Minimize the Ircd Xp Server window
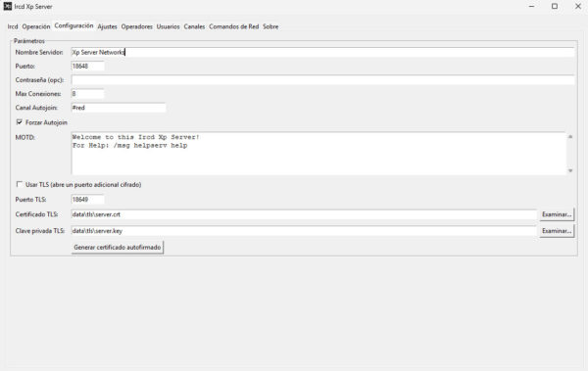Image resolution: width=588 pixels, height=371 pixels. click(x=531, y=7)
